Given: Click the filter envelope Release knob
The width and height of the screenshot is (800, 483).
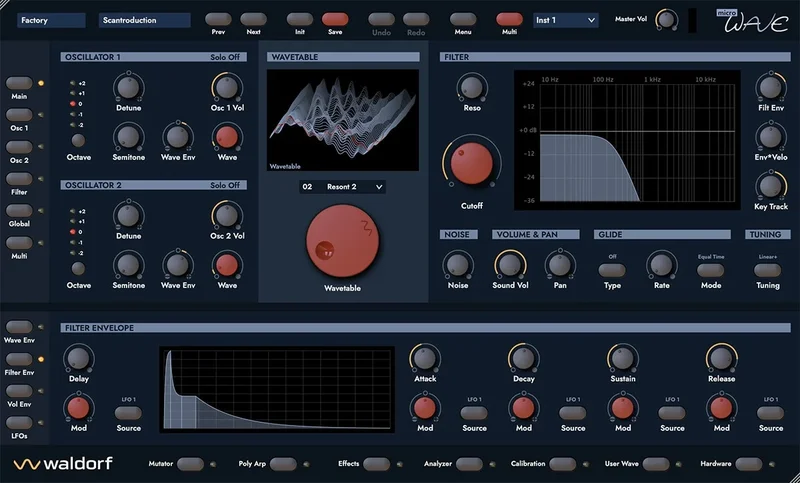Looking at the screenshot, I should 721,359.
